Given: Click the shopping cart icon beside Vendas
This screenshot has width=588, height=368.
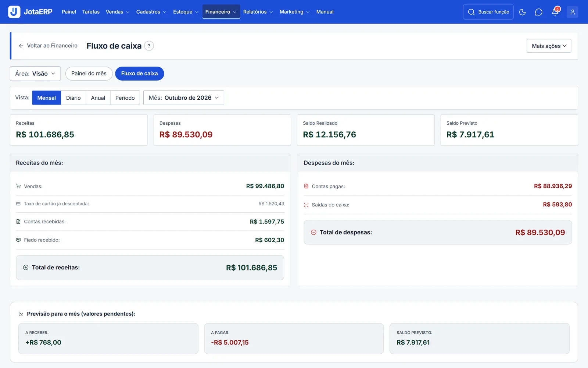Looking at the screenshot, I should coord(18,186).
